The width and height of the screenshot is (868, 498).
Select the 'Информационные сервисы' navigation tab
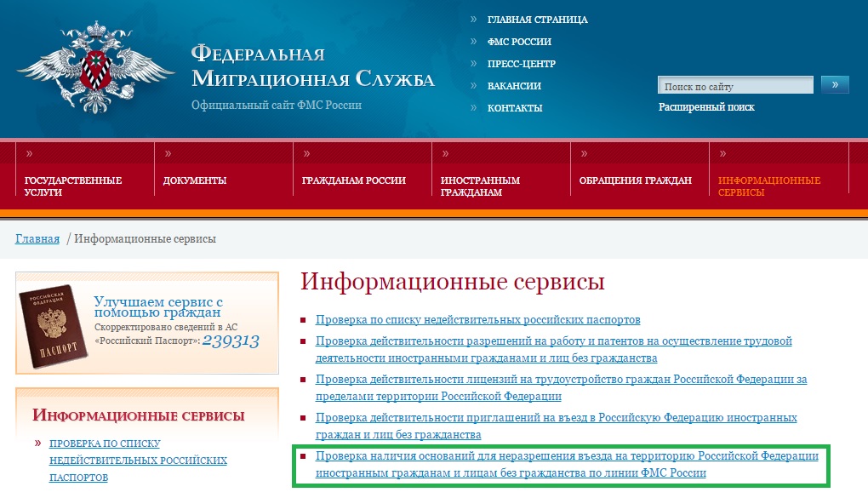pyautogui.click(x=768, y=186)
